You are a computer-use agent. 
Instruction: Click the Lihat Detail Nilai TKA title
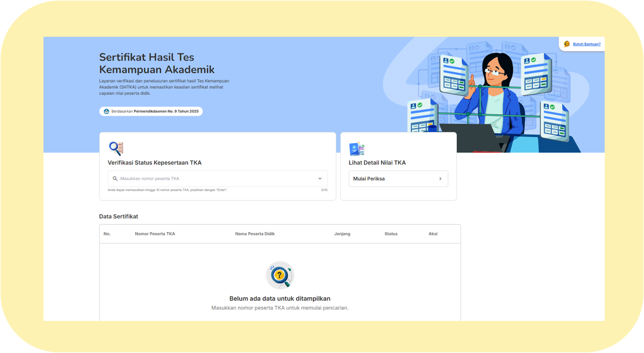377,163
